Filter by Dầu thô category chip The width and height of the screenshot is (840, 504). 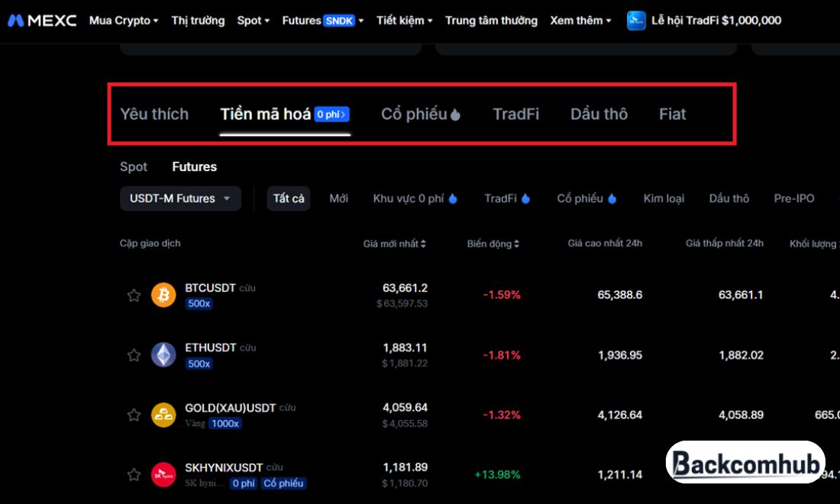point(729,199)
